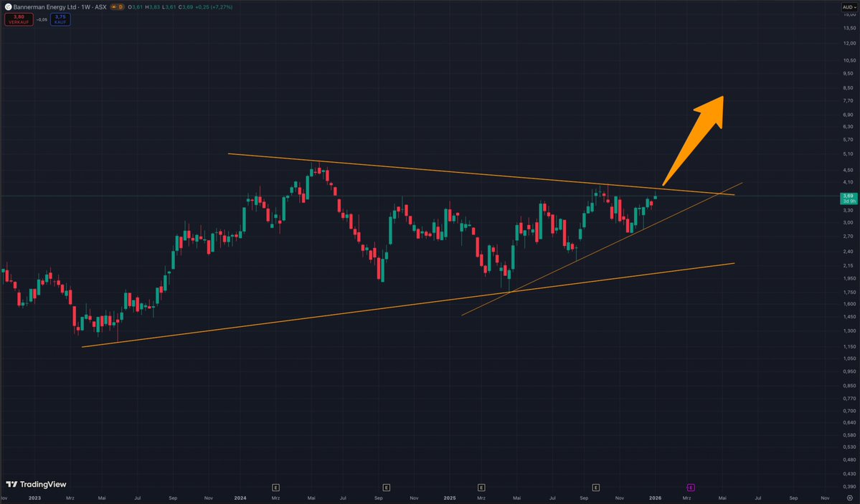
Task: Click the Bannerman Energy symbol logo icon
Action: click(x=8, y=7)
